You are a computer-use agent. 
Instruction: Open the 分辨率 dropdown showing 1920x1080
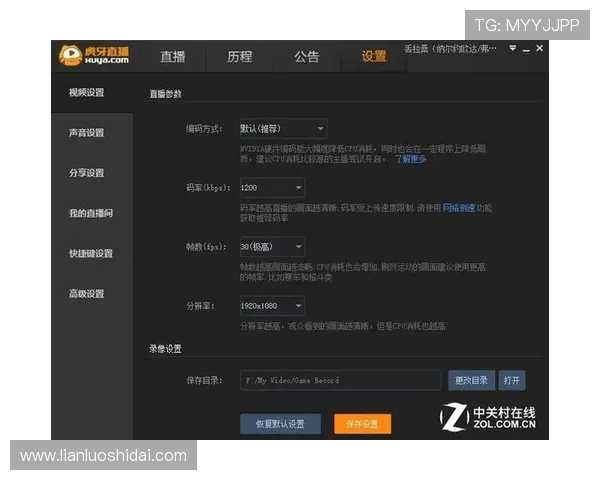tap(272, 306)
